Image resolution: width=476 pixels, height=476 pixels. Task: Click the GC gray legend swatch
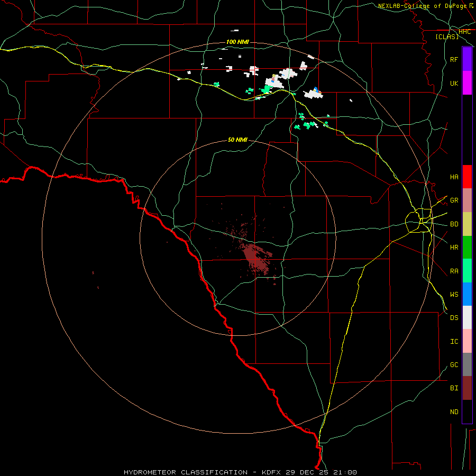click(467, 364)
